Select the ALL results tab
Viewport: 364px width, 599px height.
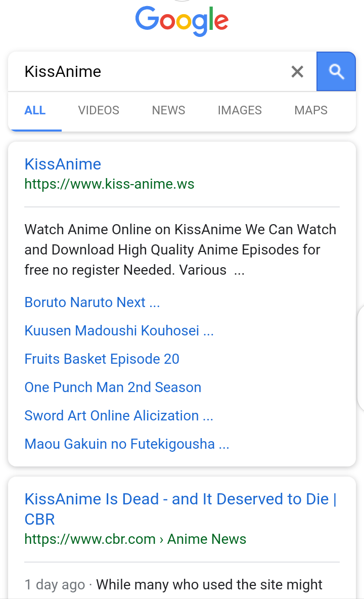[35, 110]
